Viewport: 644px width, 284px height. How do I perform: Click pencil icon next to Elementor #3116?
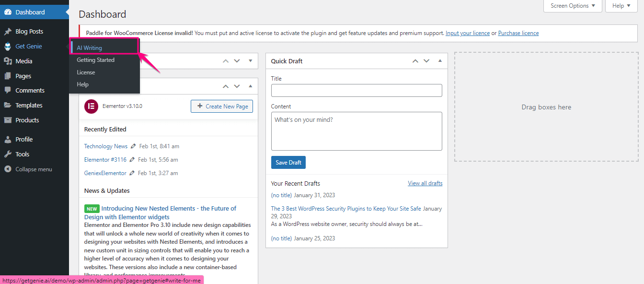[132, 160]
